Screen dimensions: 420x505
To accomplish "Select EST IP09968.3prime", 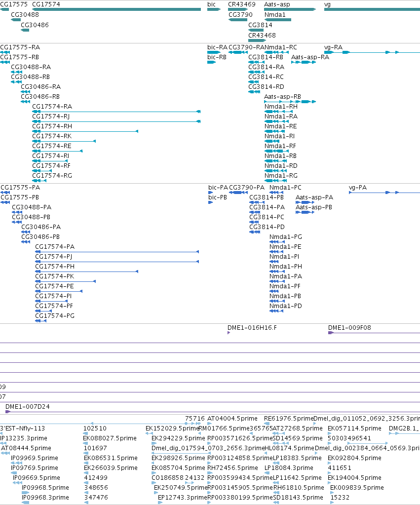I will click(x=45, y=498).
